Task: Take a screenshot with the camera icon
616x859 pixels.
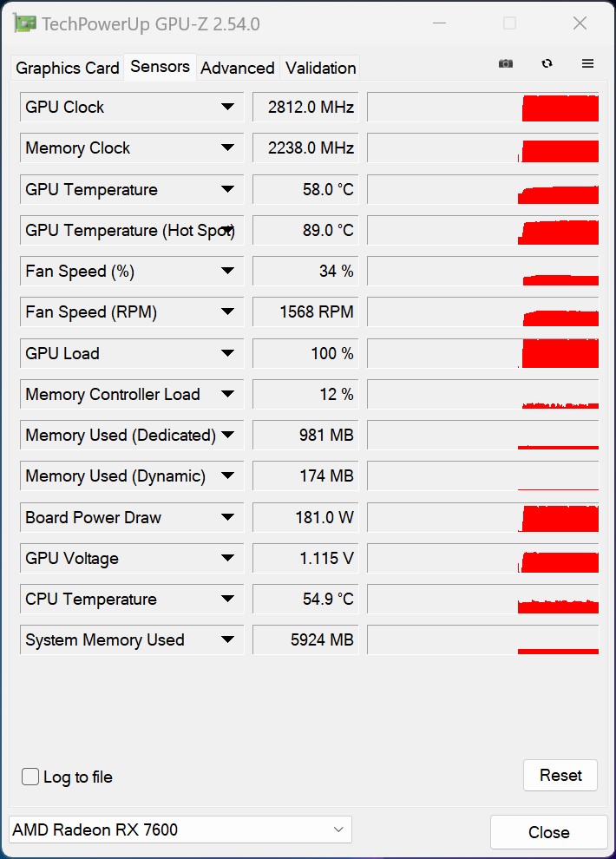Action: click(x=506, y=63)
